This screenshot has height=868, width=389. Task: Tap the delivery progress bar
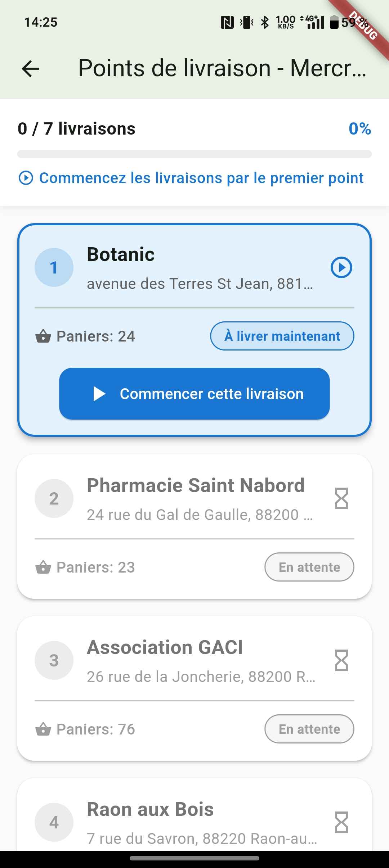pyautogui.click(x=194, y=154)
